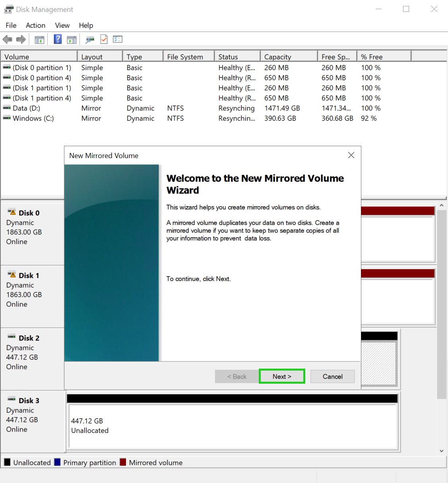The image size is (448, 483).
Task: Click the black Unallocated legend swatch
Action: [x=7, y=462]
